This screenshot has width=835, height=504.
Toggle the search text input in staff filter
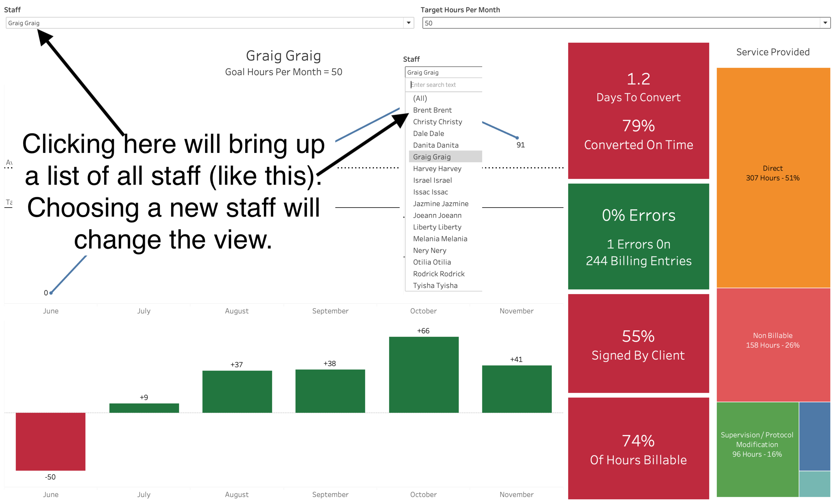[x=444, y=84]
